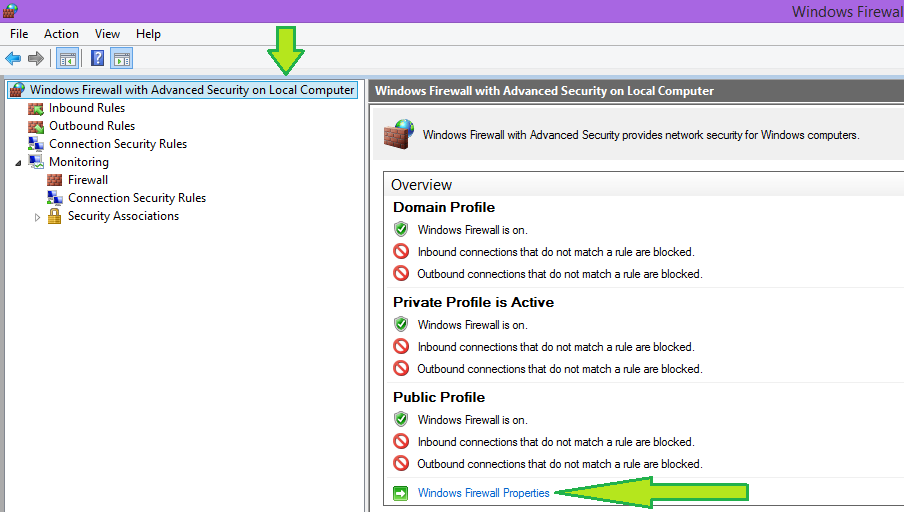Open the Action menu
The image size is (904, 512).
(x=61, y=34)
